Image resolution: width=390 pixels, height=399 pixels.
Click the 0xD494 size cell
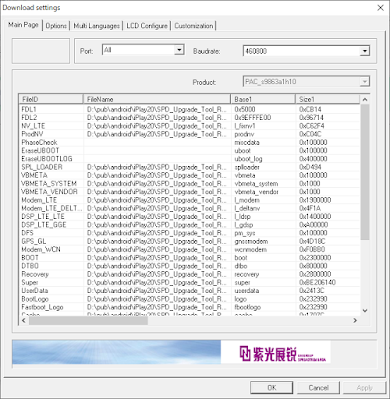pos(311,167)
